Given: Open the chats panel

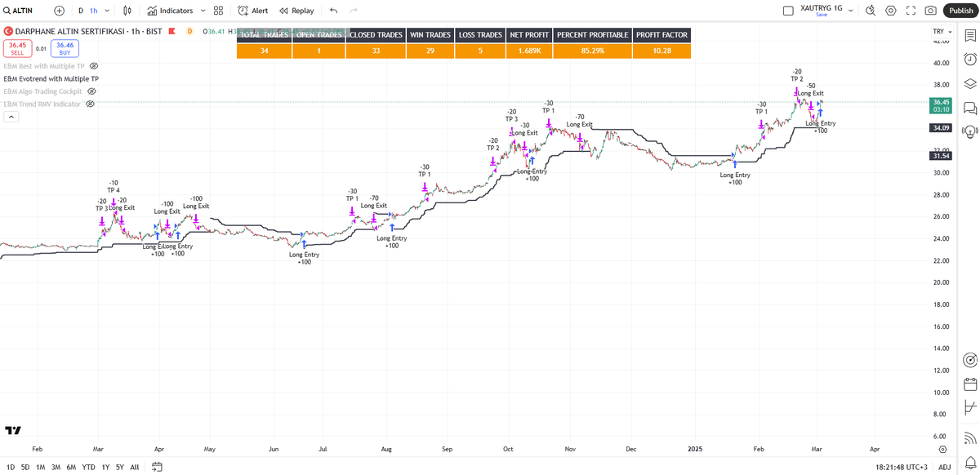Looking at the screenshot, I should pos(970,107).
